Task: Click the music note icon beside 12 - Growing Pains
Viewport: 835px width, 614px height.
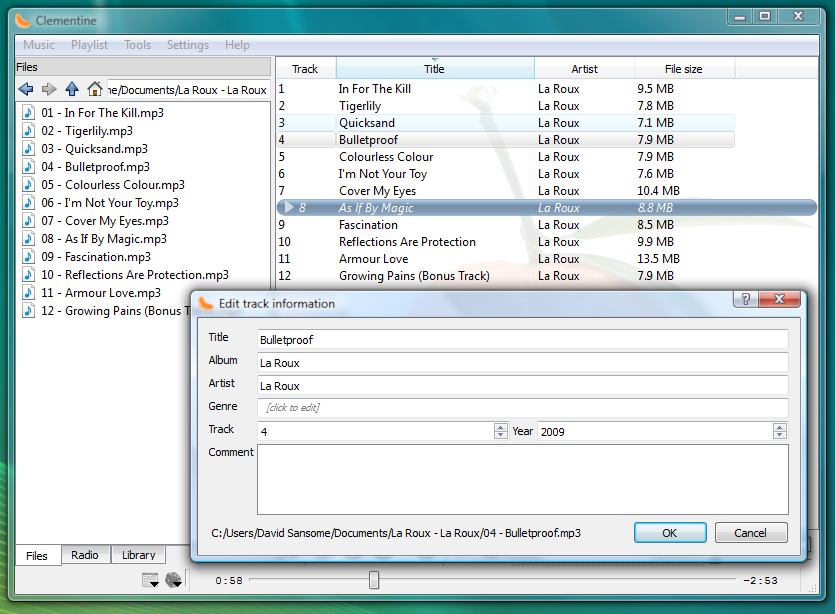Action: pos(29,311)
